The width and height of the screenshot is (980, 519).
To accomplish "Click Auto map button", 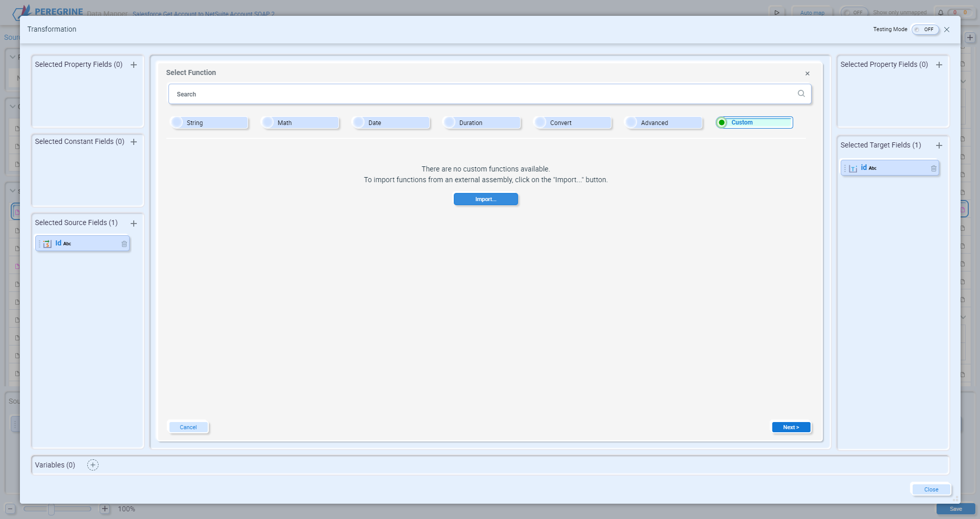I will [812, 13].
